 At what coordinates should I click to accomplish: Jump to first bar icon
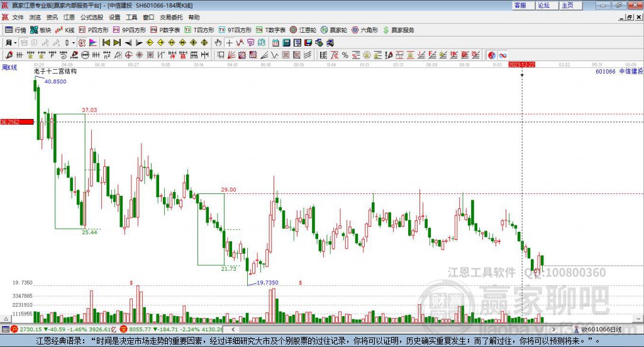point(106,43)
